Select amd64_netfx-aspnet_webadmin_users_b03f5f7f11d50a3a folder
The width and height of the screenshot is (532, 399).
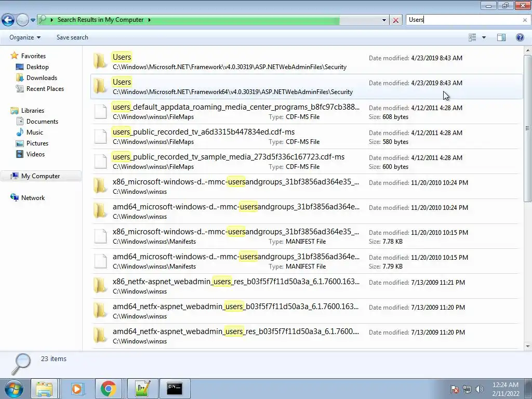click(x=307, y=311)
